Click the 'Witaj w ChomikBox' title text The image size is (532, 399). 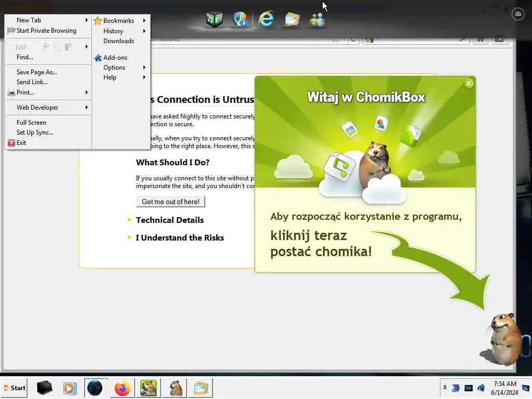coord(366,97)
